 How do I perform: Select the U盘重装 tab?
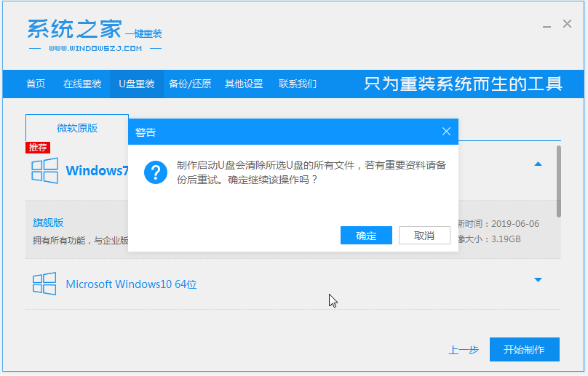(x=137, y=84)
